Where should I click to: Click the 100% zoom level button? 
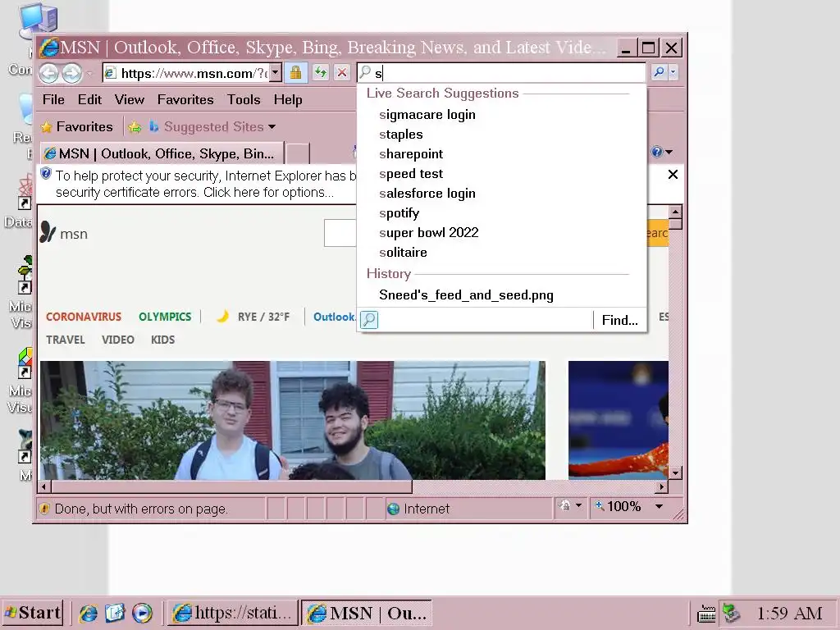618,506
